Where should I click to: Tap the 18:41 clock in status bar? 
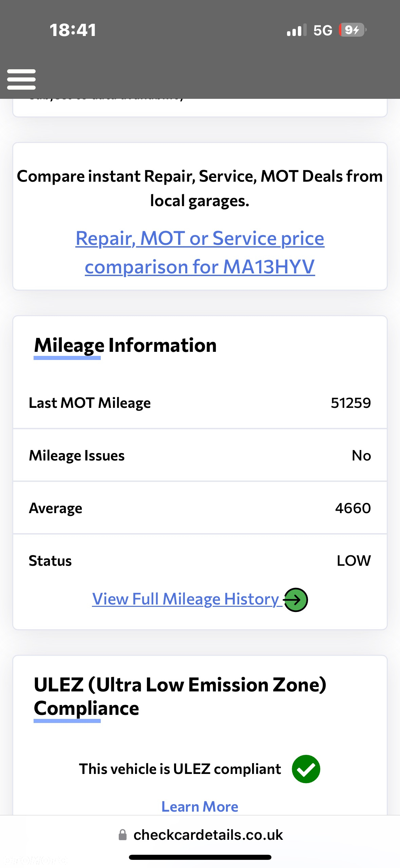pyautogui.click(x=73, y=30)
